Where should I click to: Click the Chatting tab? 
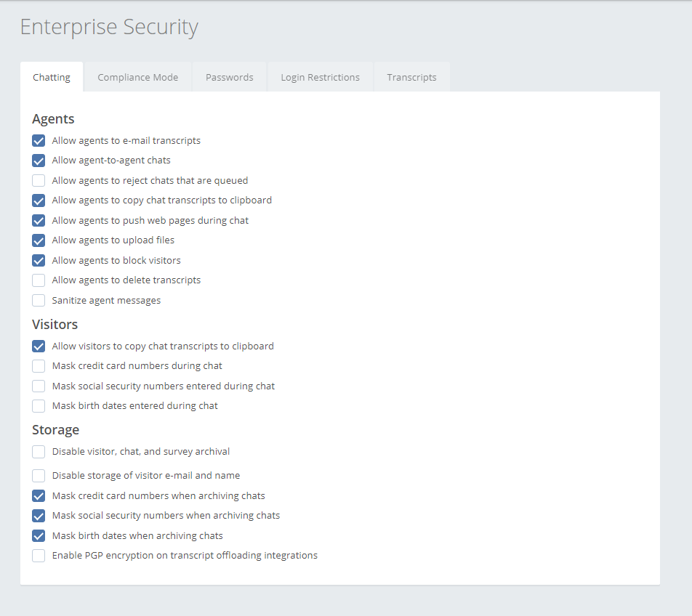pyautogui.click(x=52, y=77)
